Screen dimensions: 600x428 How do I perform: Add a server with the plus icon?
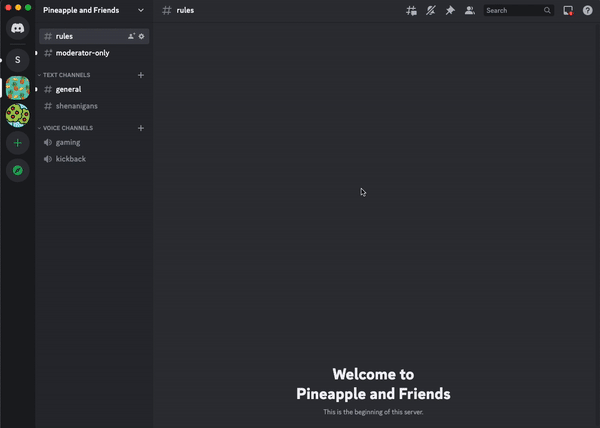(x=18, y=143)
